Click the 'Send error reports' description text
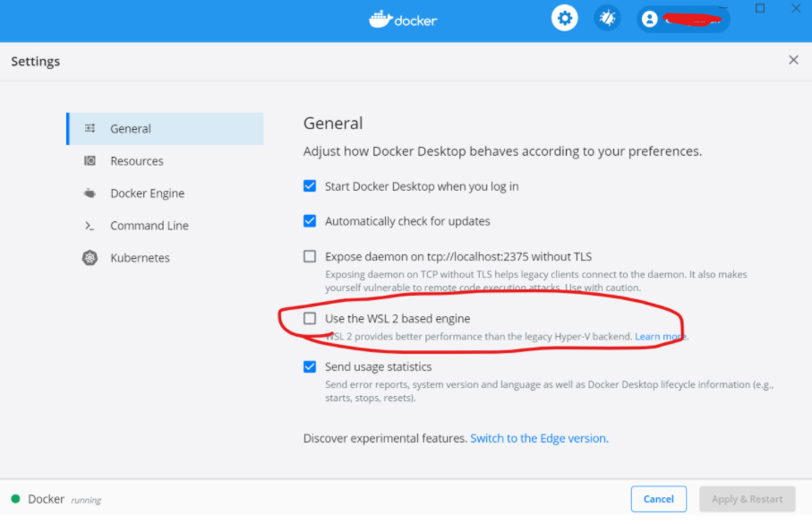The image size is (812, 524). pyautogui.click(x=550, y=391)
